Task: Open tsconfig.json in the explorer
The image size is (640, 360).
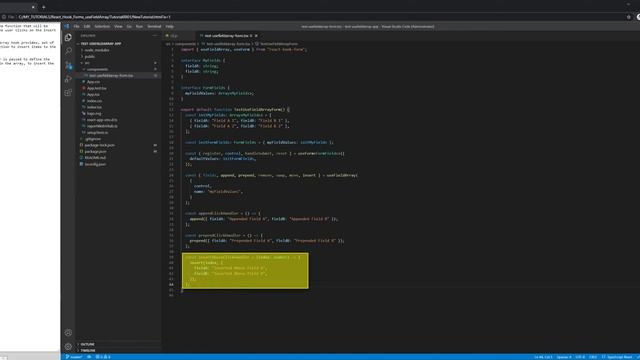Action: [95, 164]
